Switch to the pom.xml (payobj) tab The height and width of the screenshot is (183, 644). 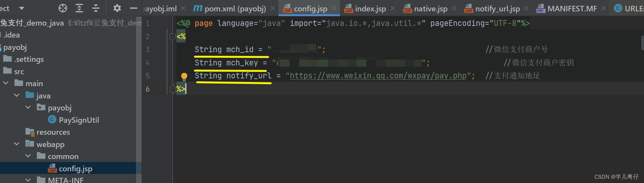click(230, 8)
